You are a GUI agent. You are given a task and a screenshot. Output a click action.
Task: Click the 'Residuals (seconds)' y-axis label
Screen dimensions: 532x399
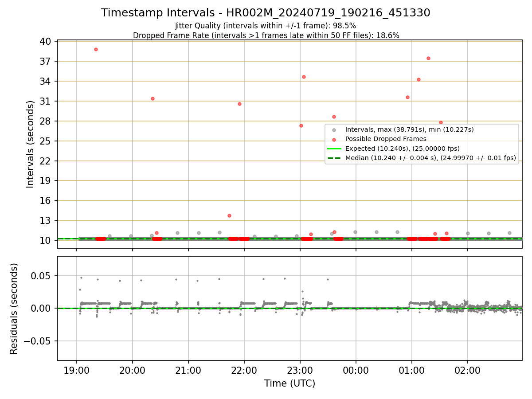point(14,309)
